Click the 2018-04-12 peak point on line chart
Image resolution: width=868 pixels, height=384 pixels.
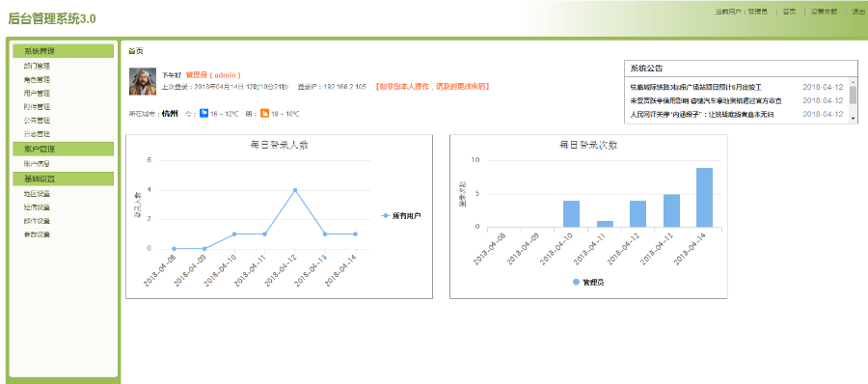(295, 190)
